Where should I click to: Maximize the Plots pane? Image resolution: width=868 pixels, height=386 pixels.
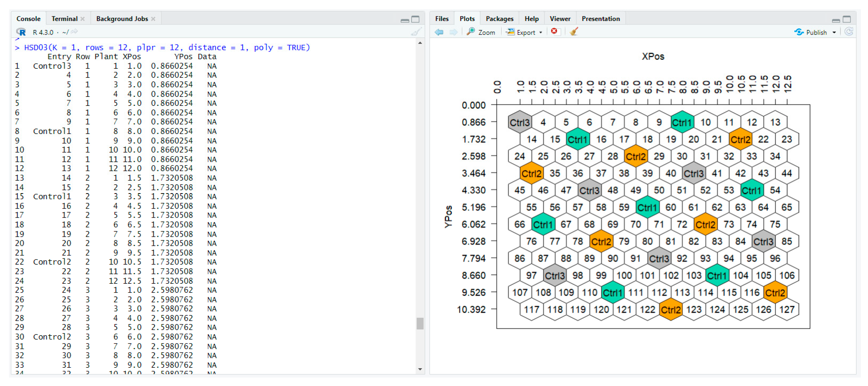click(847, 20)
